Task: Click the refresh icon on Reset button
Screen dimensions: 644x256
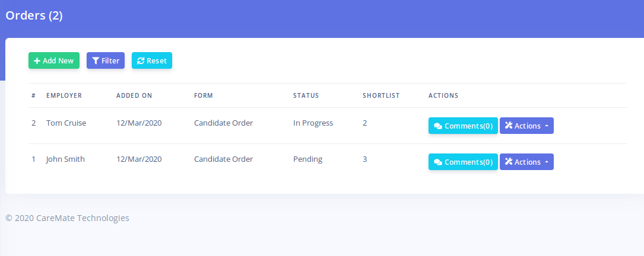Action: 141,61
